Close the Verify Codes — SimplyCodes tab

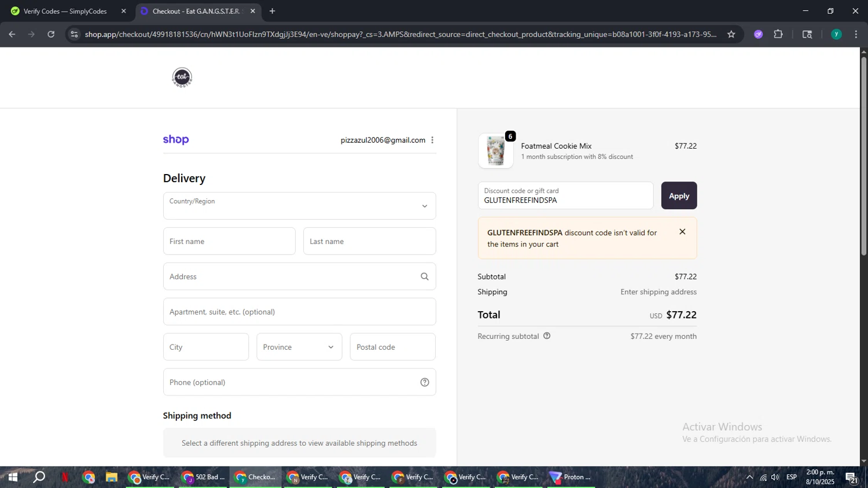tap(123, 11)
